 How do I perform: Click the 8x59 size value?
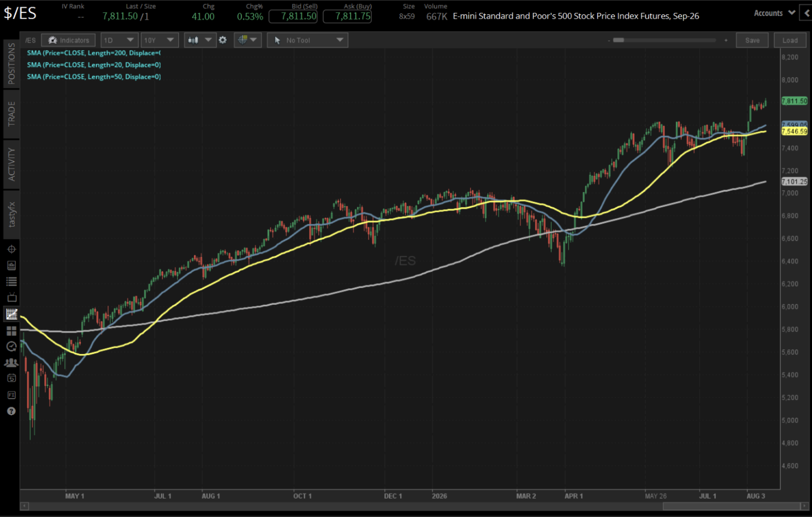(x=407, y=16)
